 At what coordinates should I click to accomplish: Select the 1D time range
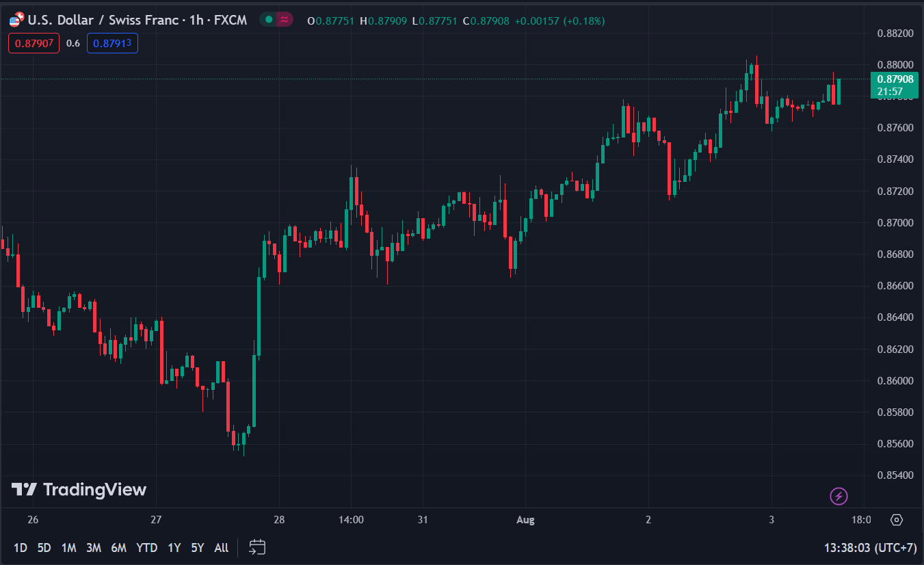[21, 547]
